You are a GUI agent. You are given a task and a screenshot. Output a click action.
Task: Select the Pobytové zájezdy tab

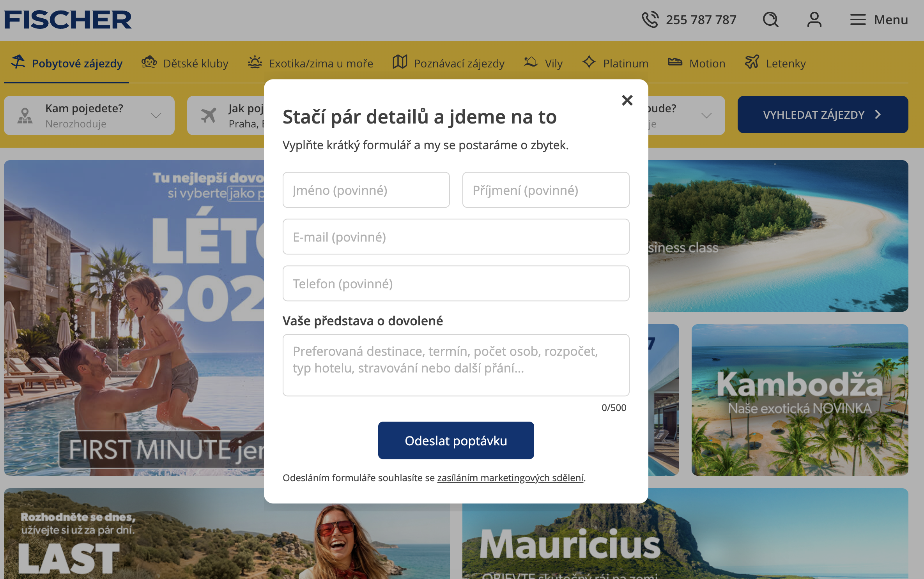(67, 63)
